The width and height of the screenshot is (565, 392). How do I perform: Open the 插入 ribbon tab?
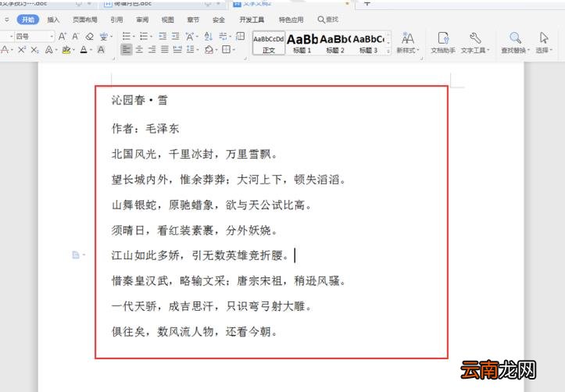coord(53,20)
